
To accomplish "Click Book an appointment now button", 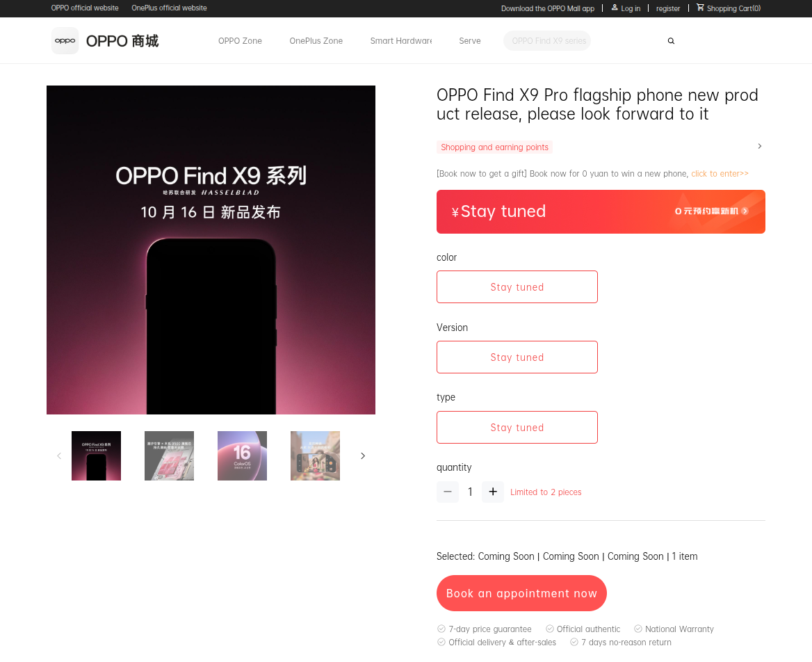I will tap(521, 593).
